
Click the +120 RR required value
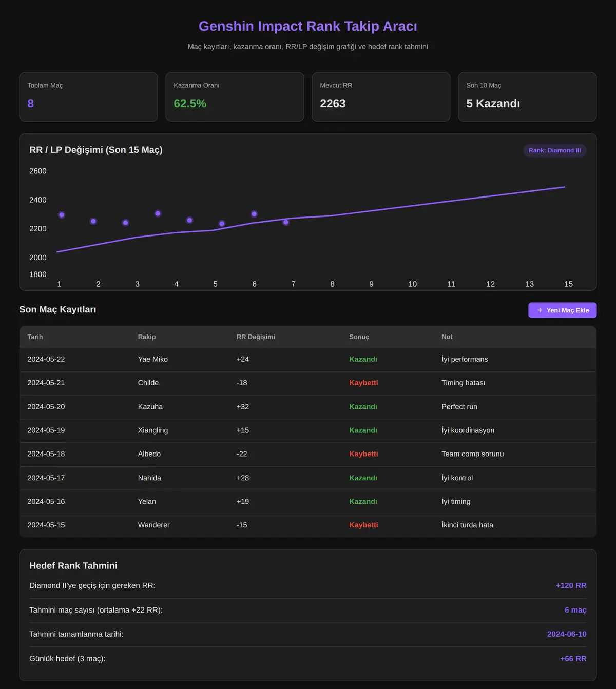coord(571,586)
